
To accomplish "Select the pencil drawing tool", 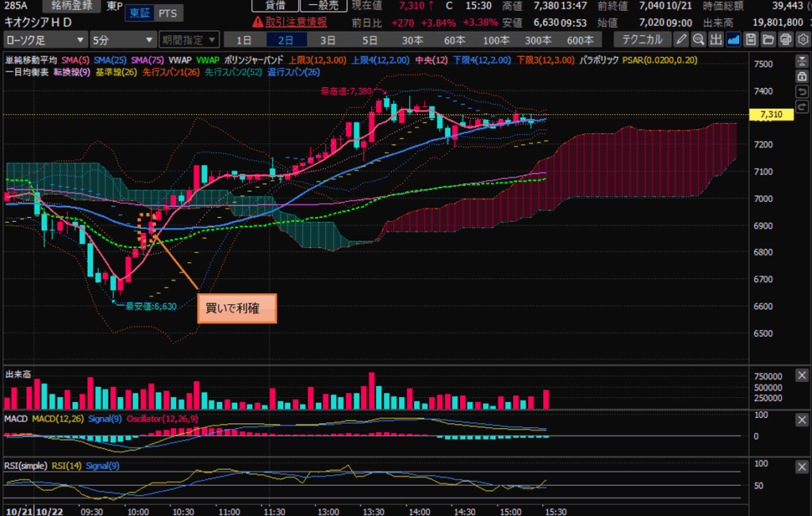I will 682,39.
